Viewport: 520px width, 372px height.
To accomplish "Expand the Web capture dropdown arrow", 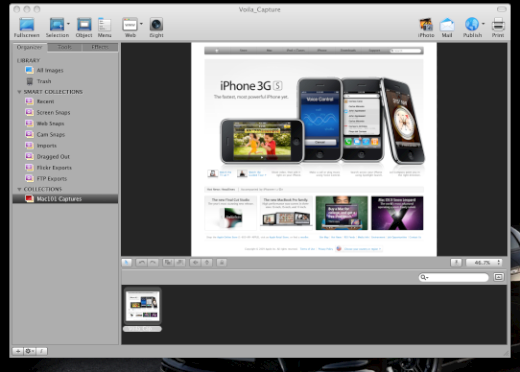I will click(x=141, y=24).
